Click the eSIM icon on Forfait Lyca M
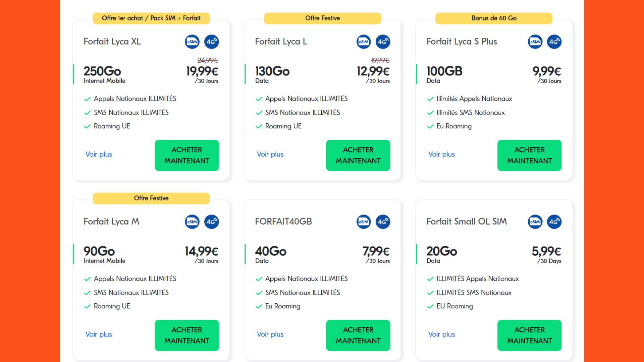This screenshot has width=644, height=362. pyautogui.click(x=192, y=222)
